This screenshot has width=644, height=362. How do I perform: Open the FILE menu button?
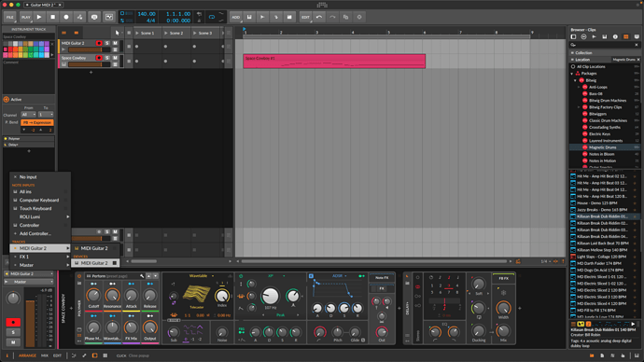[10, 17]
